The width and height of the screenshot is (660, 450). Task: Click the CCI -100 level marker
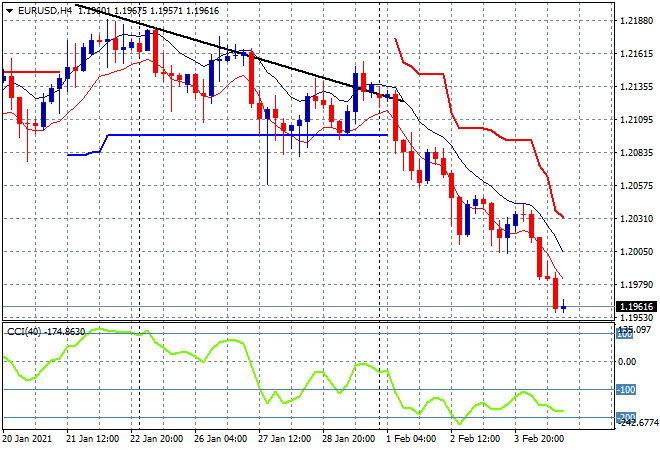pyautogui.click(x=626, y=390)
